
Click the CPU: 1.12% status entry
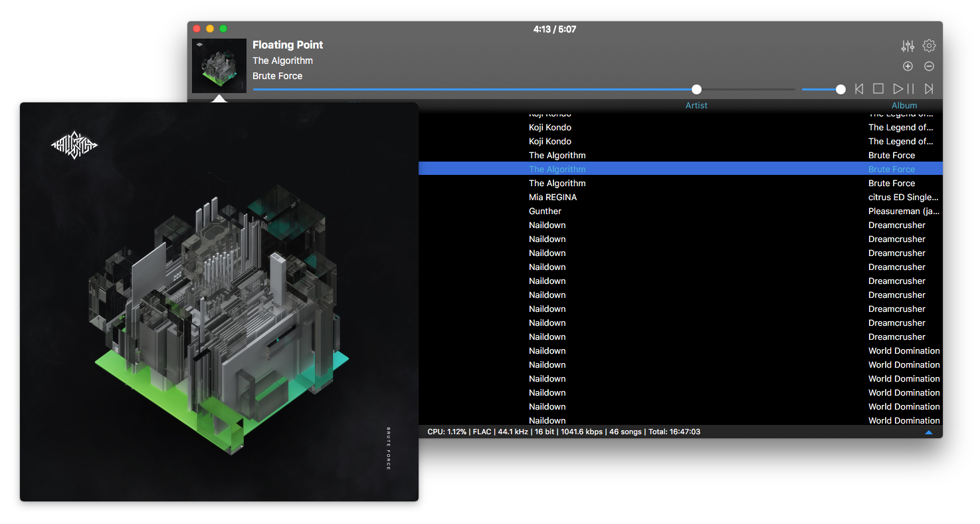[x=448, y=432]
